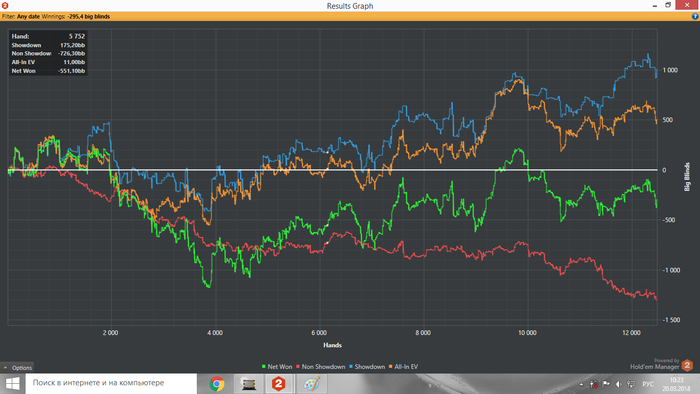Open the disconnected network tray icon

(x=594, y=384)
